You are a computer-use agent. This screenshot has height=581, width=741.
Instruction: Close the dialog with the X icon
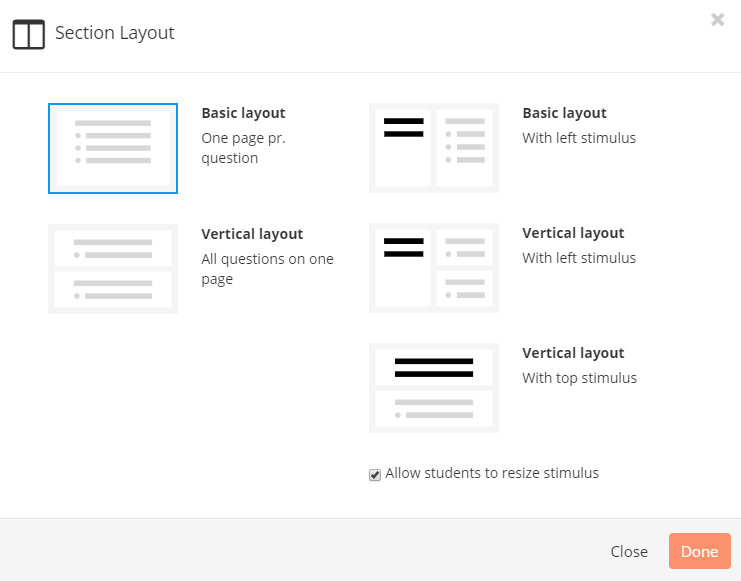click(717, 19)
